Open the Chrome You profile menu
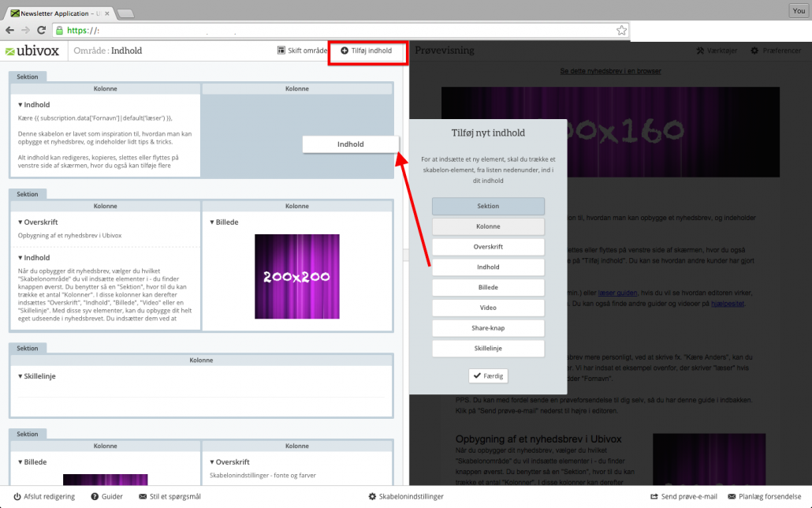The width and height of the screenshot is (812, 508). [x=799, y=11]
